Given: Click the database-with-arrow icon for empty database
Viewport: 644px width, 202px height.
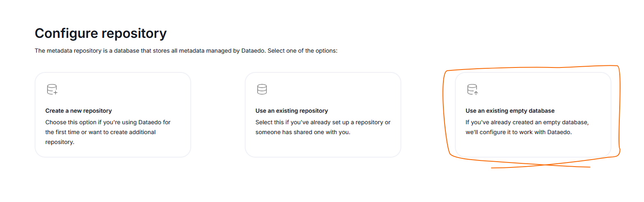Looking at the screenshot, I should coord(473,89).
